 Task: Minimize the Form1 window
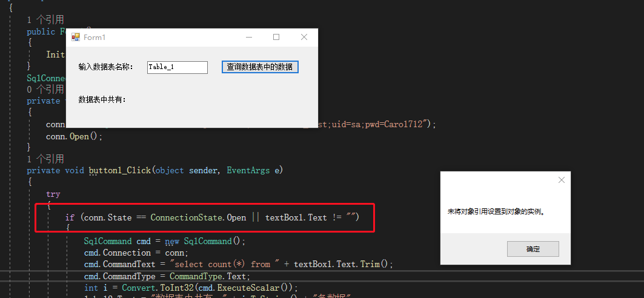point(249,38)
